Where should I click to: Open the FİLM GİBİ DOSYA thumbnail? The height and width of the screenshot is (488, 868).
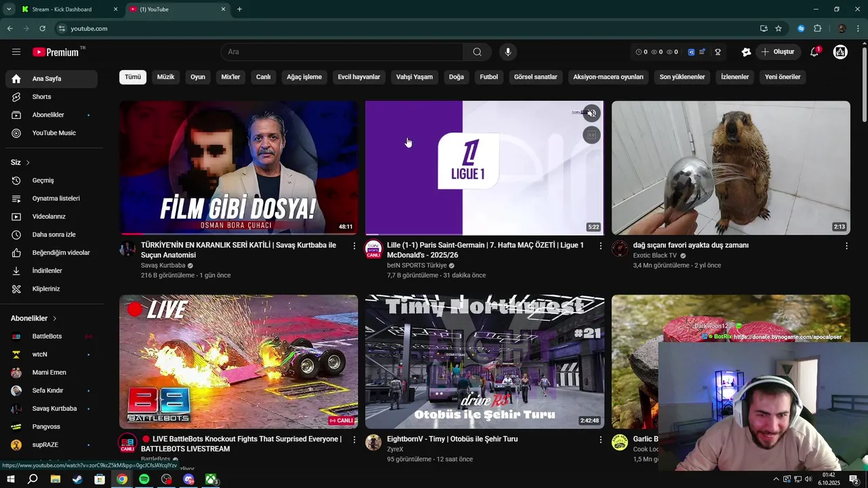click(239, 168)
